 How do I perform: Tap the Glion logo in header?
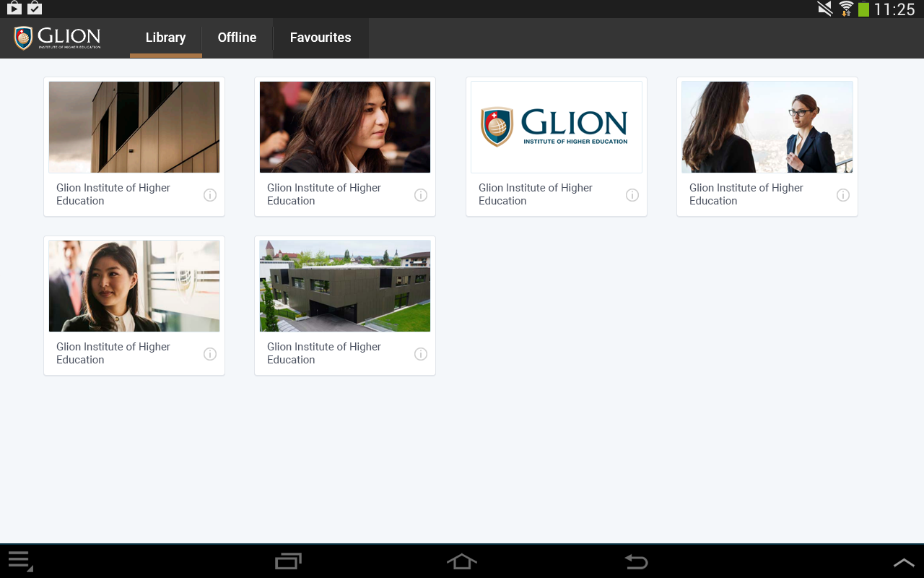[x=58, y=38]
